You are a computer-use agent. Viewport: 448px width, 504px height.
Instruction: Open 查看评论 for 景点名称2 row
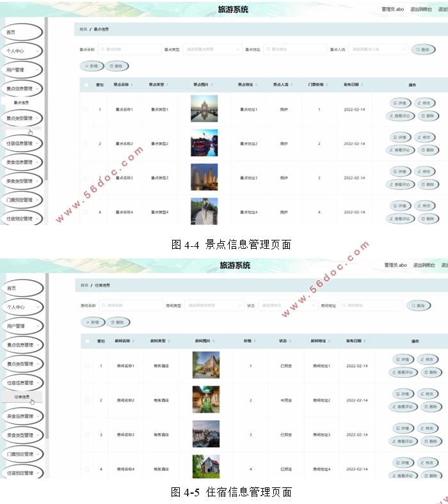point(400,150)
